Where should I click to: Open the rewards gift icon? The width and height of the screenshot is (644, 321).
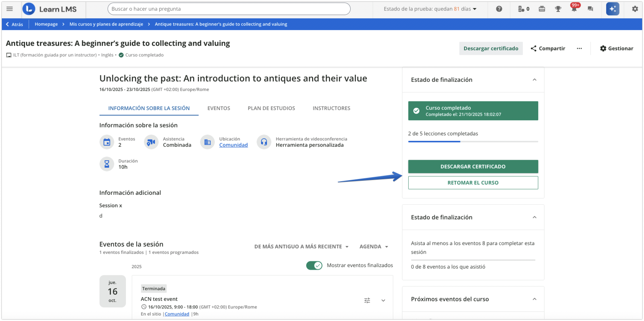click(542, 9)
